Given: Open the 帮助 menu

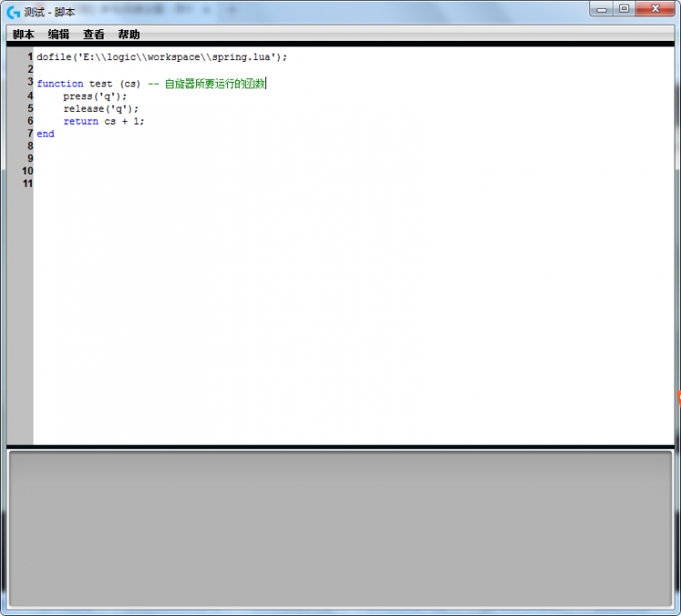Looking at the screenshot, I should pos(129,35).
